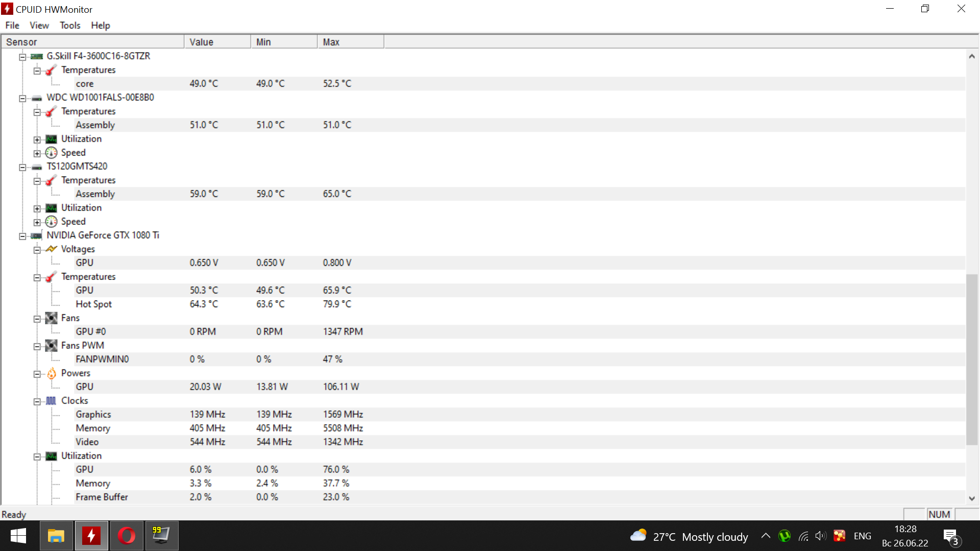Collapse the GPU Fans PWM section

[37, 346]
